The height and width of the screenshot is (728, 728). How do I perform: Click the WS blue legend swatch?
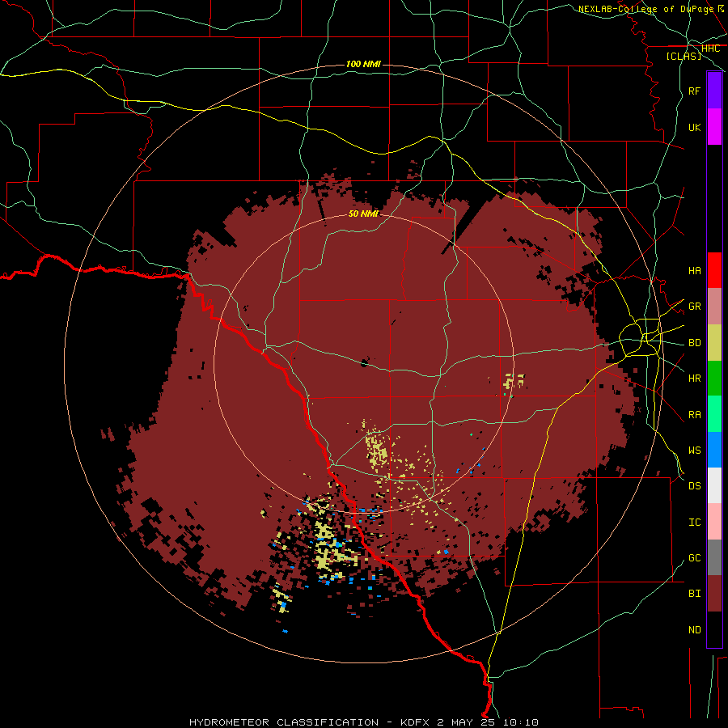click(x=714, y=450)
